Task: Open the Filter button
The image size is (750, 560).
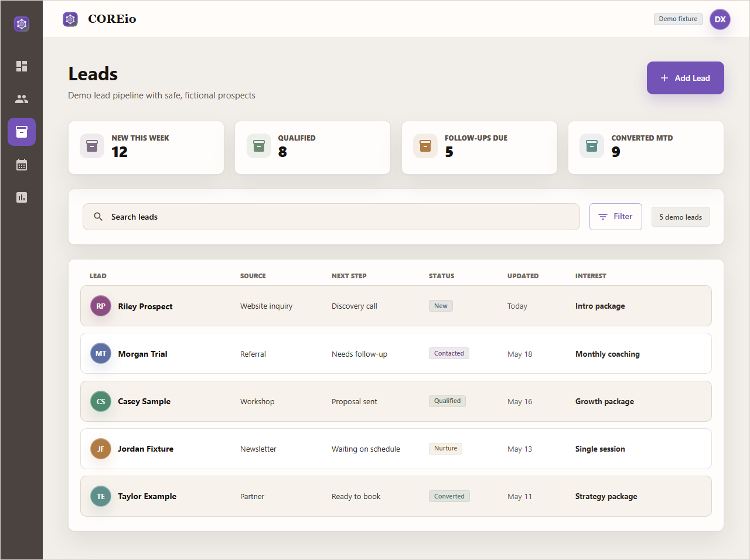Action: (616, 217)
